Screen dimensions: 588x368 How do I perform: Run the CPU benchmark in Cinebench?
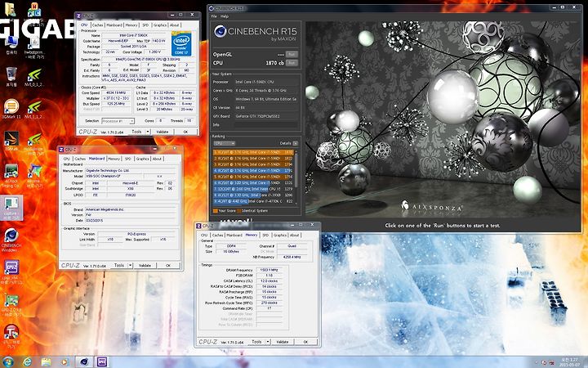click(x=292, y=63)
